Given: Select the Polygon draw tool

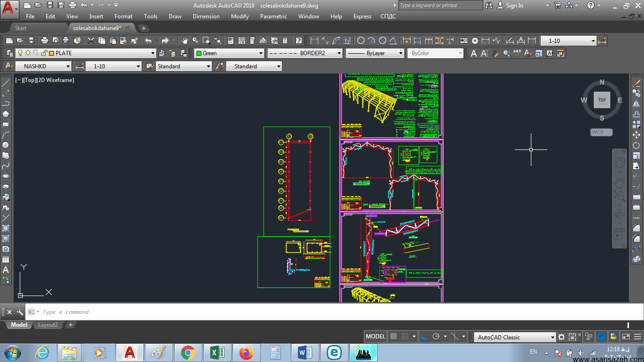Looking at the screenshot, I should (6, 114).
